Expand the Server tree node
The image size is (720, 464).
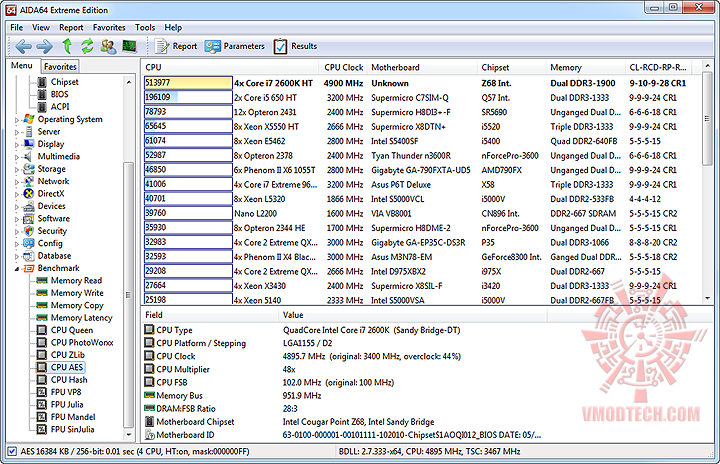click(17, 132)
